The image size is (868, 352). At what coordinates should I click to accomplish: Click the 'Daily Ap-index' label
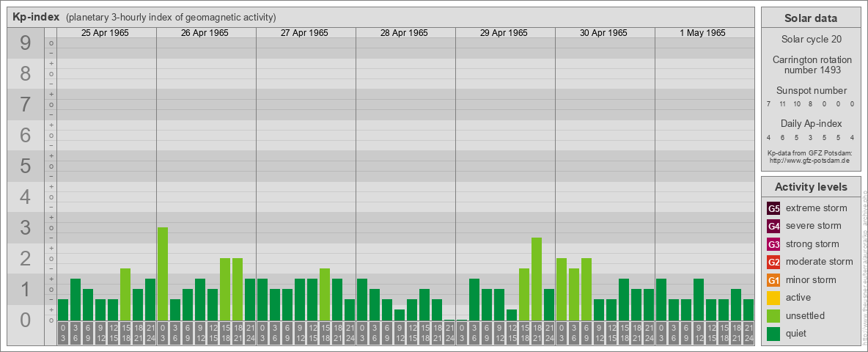point(812,123)
